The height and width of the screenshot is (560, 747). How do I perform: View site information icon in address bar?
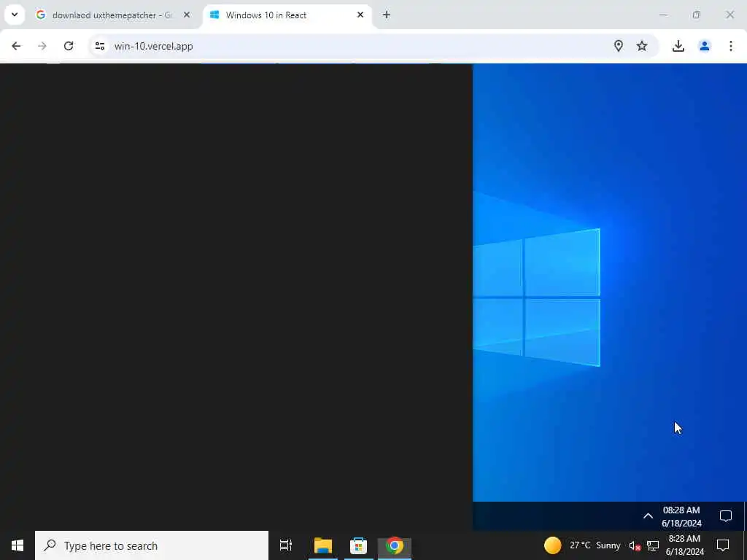[100, 46]
